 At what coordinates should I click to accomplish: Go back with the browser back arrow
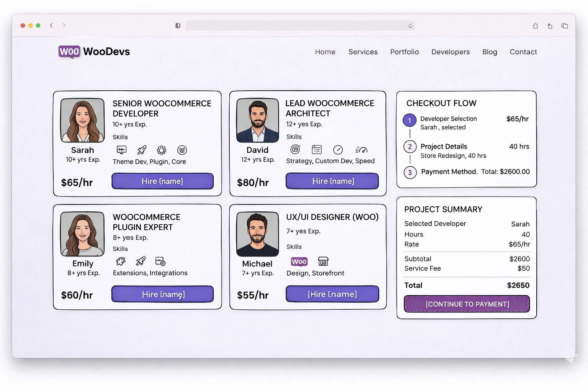tap(52, 26)
